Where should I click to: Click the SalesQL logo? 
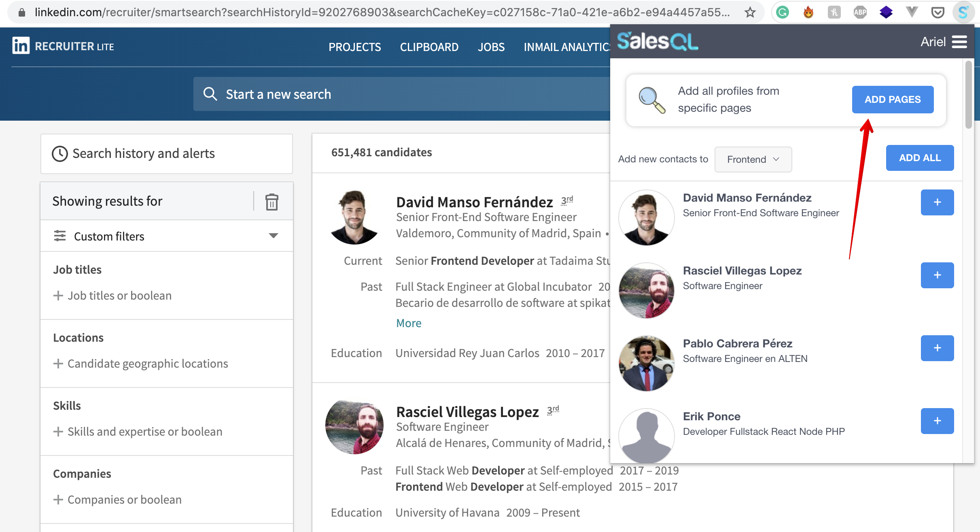[657, 41]
